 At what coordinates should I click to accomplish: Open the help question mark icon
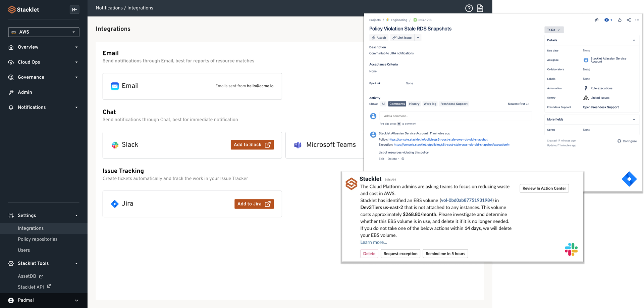tap(469, 8)
